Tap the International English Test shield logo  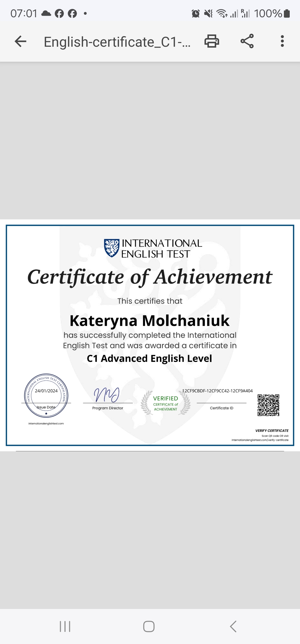112,248
